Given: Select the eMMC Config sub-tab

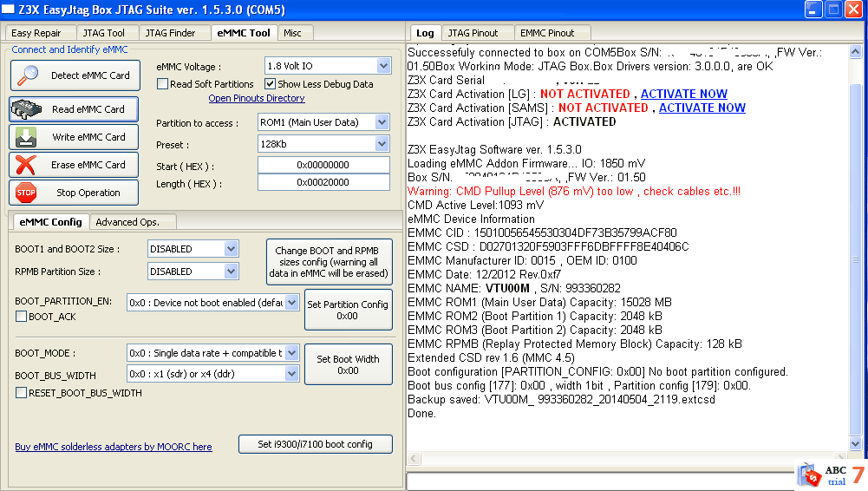Looking at the screenshot, I should point(50,222).
